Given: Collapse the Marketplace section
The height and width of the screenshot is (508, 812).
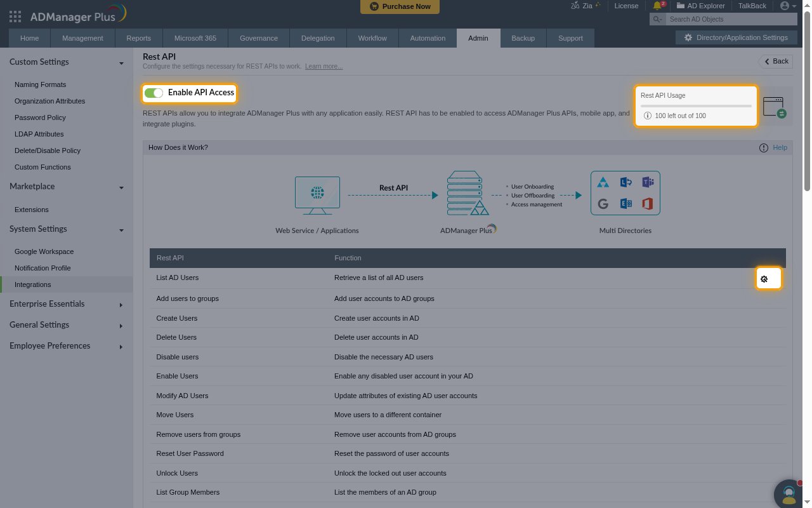Looking at the screenshot, I should (x=121, y=187).
